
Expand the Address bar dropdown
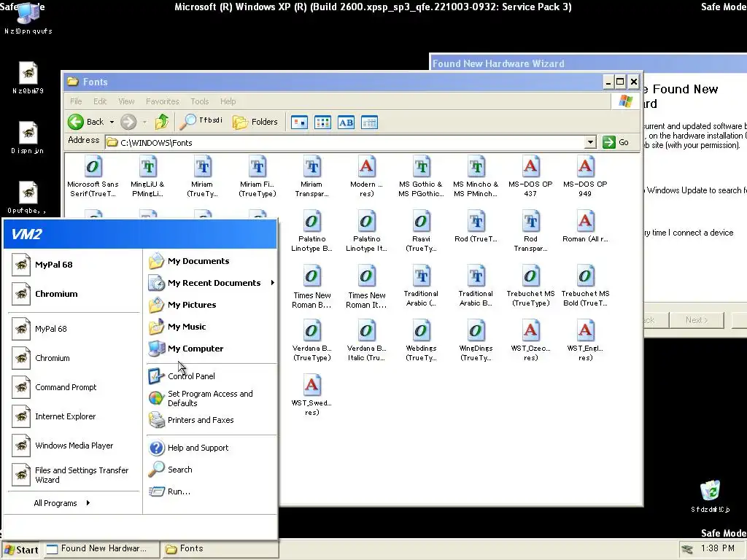coord(590,142)
